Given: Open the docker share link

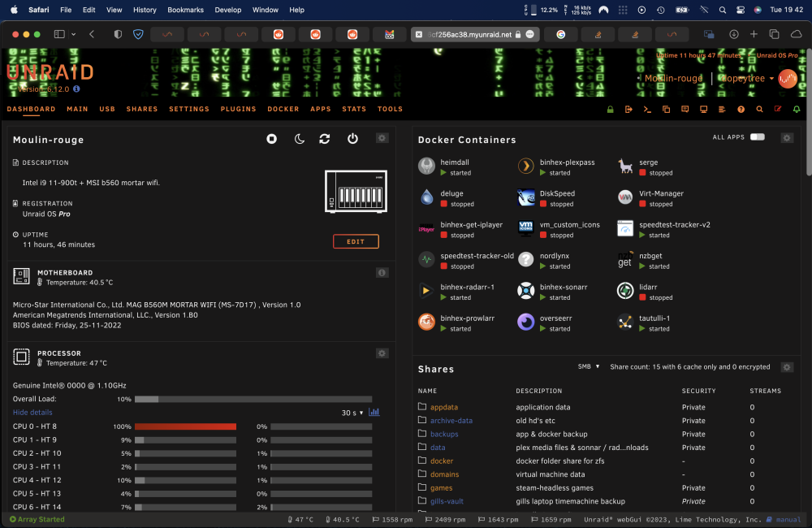Looking at the screenshot, I should pyautogui.click(x=442, y=461).
